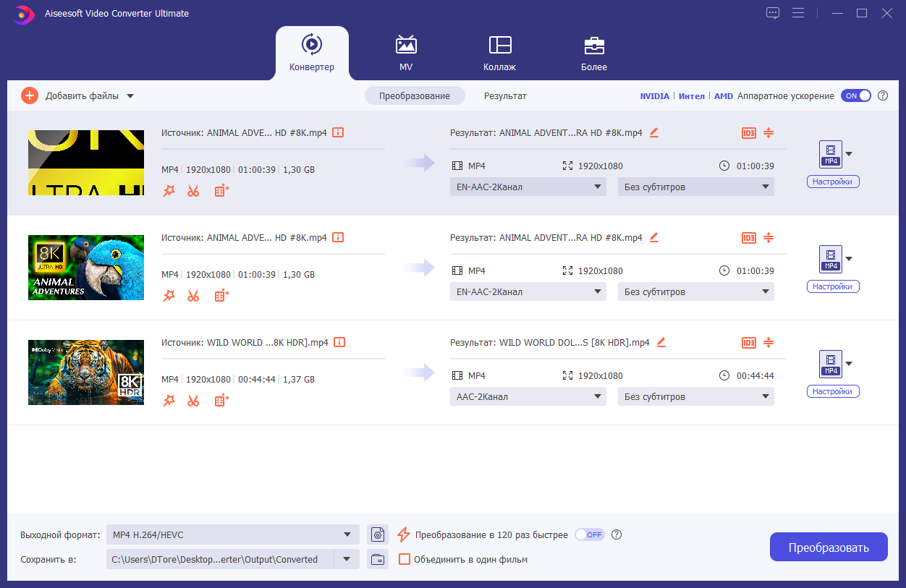The image size is (906, 588).
Task: Turn off the hardware acceleration toggle
Action: [x=855, y=95]
